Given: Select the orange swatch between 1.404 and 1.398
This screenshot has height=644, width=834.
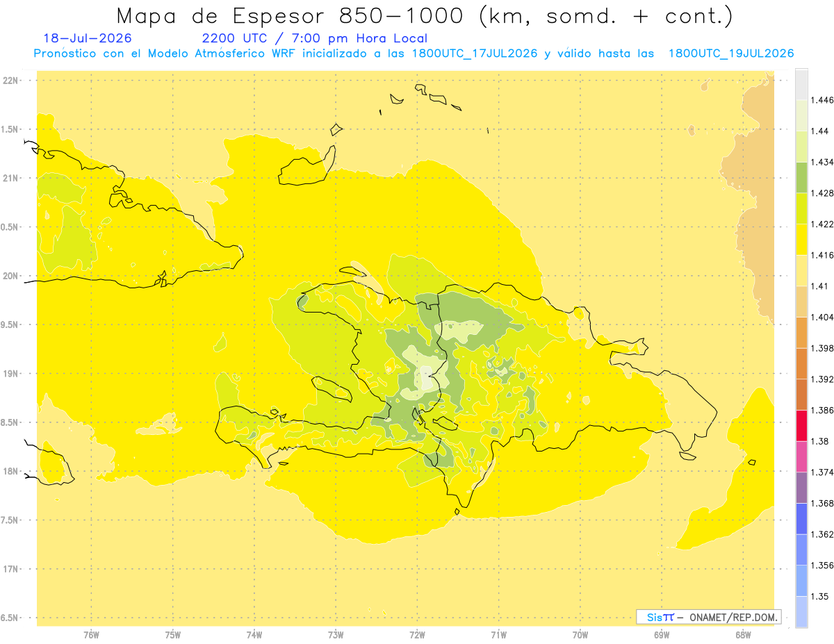Looking at the screenshot, I should coord(801,333).
